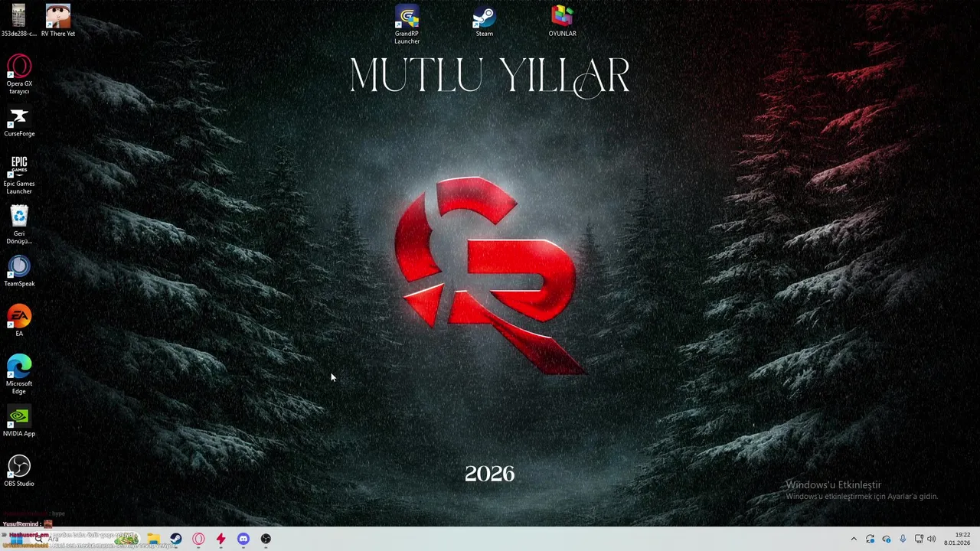Open the RV There Yet desktop shortcut
The image size is (980, 551).
tap(58, 21)
